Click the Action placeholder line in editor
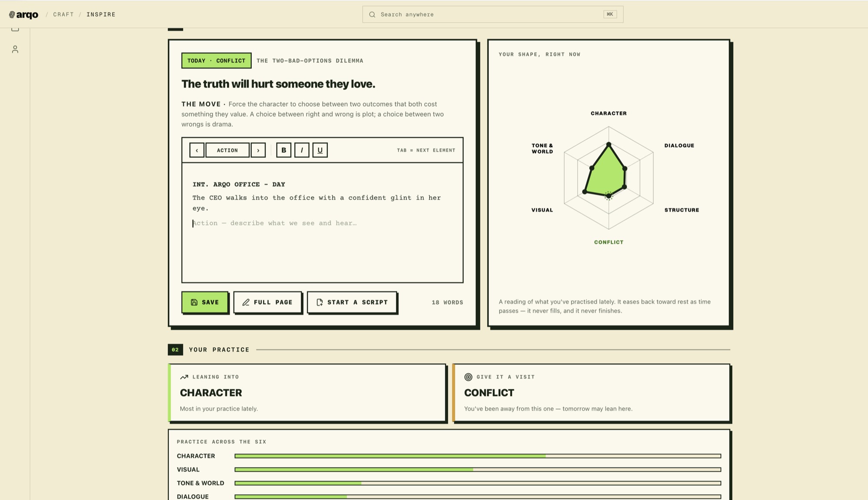 pos(275,223)
